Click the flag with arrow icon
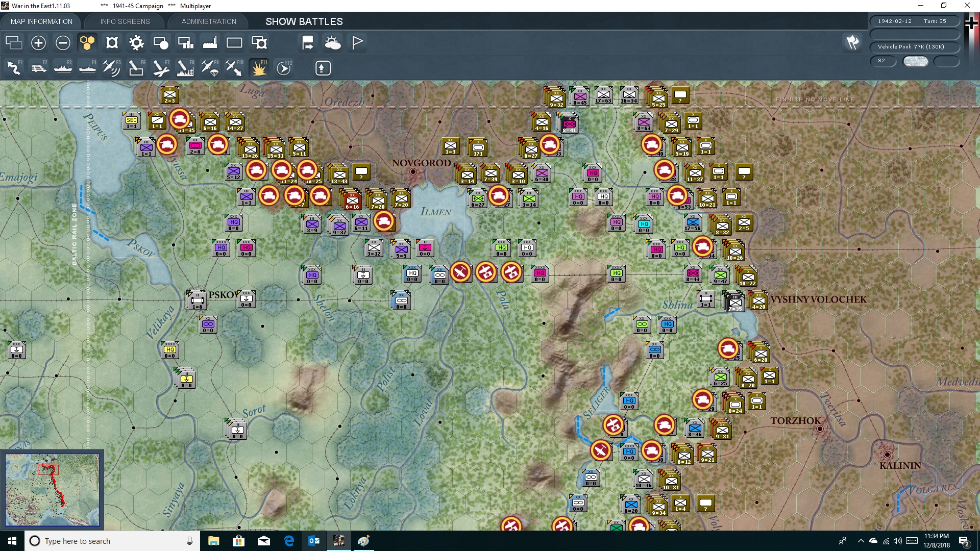 click(x=308, y=43)
